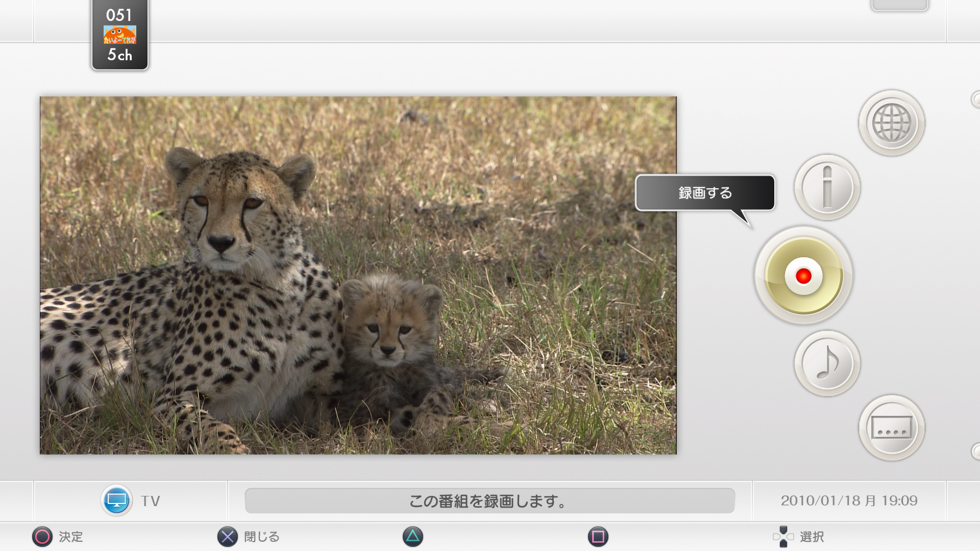The image size is (980, 551).
Task: Click the date and time display
Action: pyautogui.click(x=849, y=500)
